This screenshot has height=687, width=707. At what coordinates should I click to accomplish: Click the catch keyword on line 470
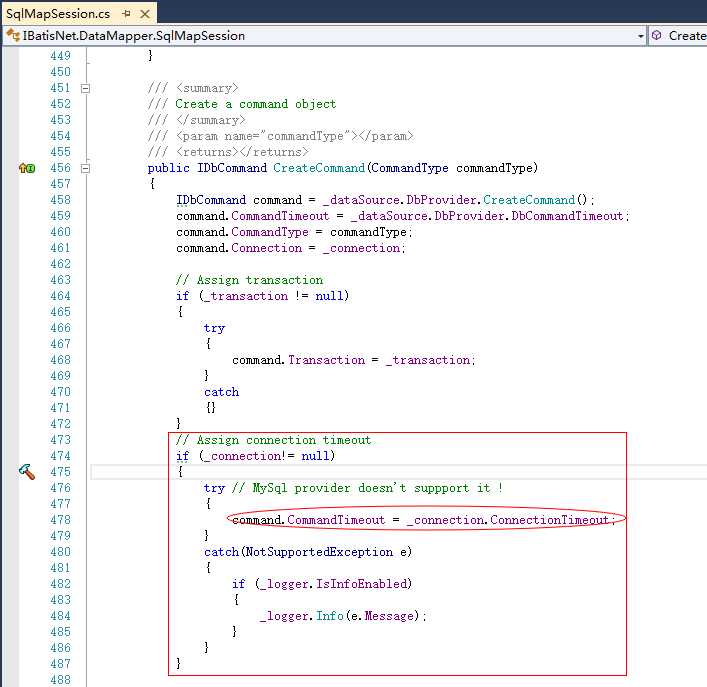click(221, 392)
